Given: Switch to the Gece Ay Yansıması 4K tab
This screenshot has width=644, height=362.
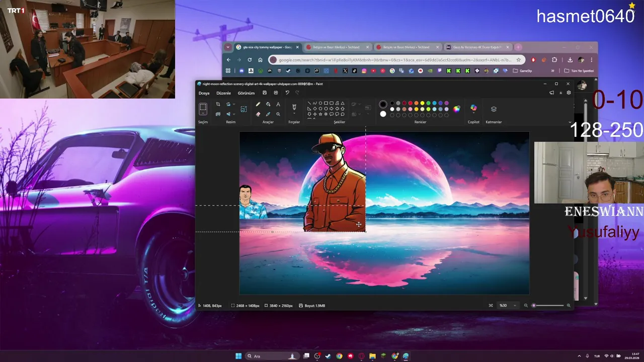Looking at the screenshot, I should click(x=477, y=47).
